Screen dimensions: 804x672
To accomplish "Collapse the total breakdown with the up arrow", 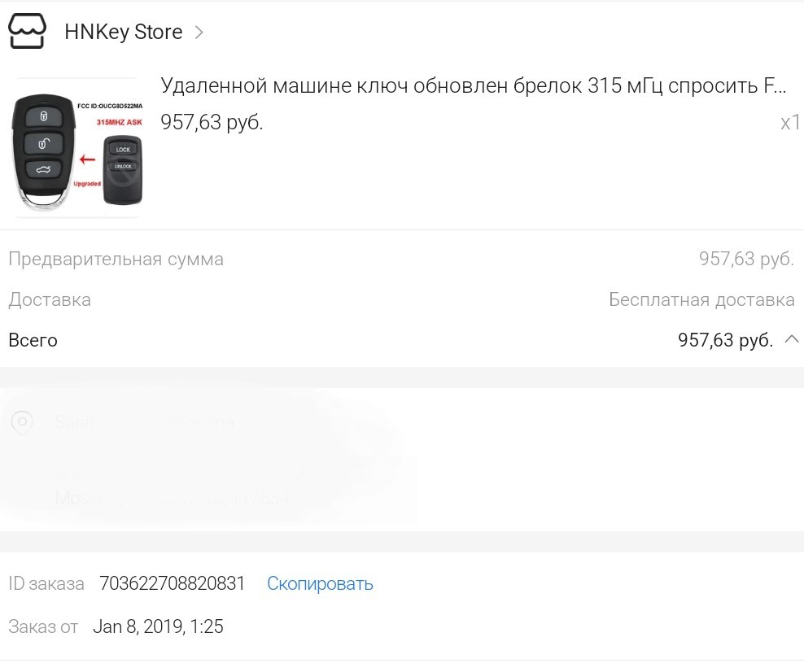I will pos(791,339).
